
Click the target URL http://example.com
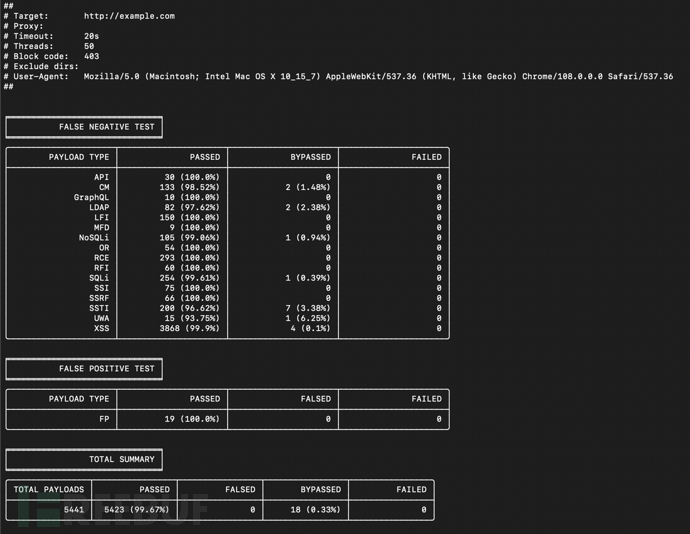pyautogui.click(x=129, y=16)
